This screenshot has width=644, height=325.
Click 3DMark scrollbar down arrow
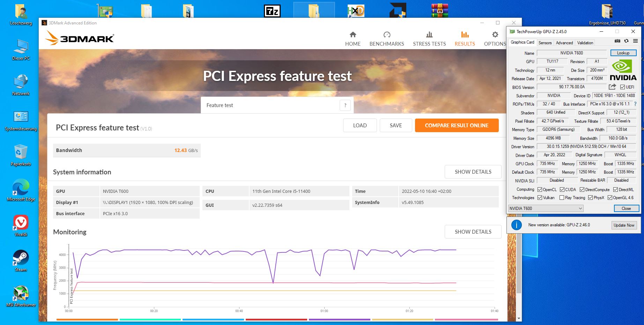pos(519,318)
